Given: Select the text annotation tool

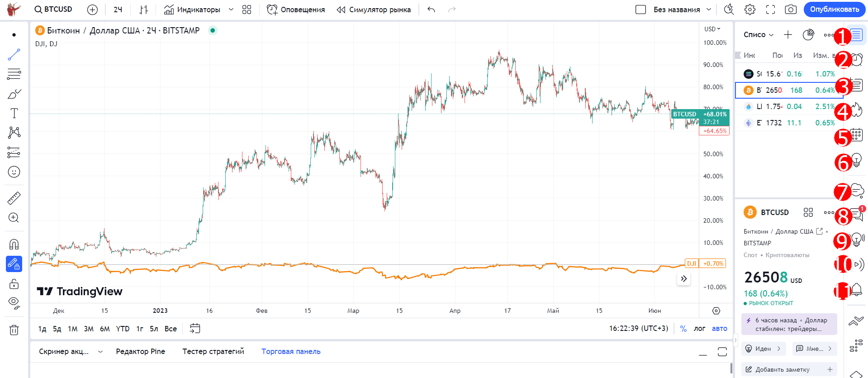Looking at the screenshot, I should tap(14, 113).
